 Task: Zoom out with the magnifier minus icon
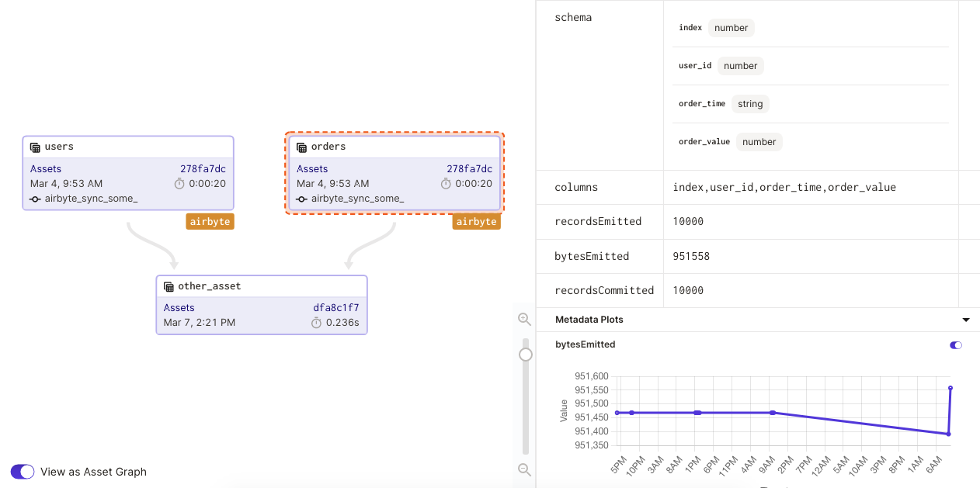[525, 469]
